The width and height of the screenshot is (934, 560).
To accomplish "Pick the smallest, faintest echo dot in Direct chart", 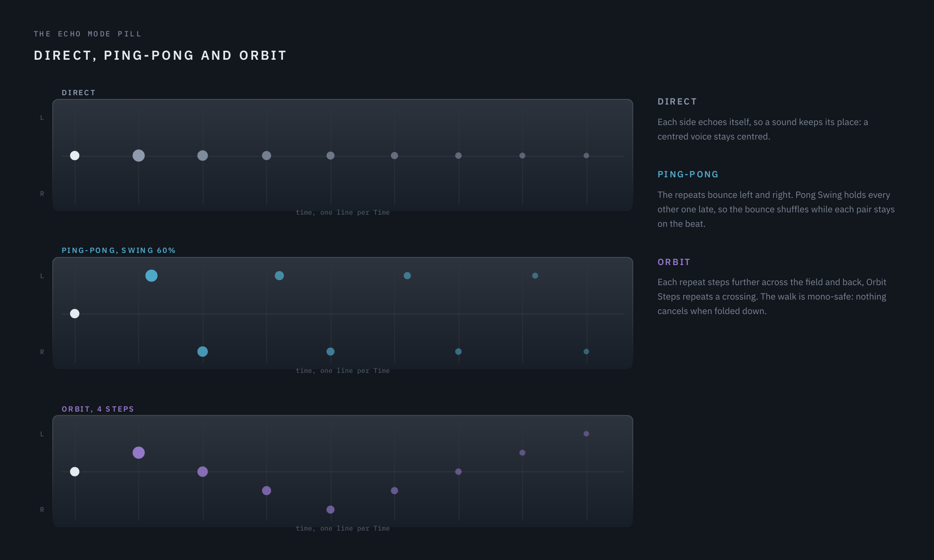I will coord(587,155).
